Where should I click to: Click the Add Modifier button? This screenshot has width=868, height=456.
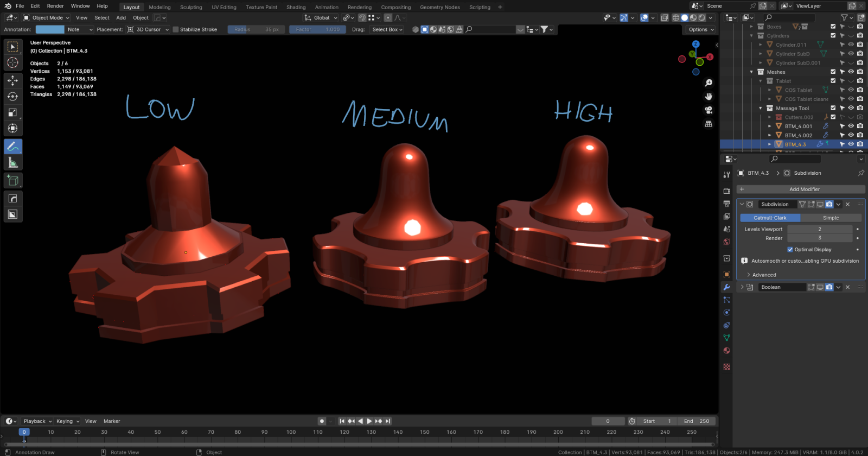(801, 189)
